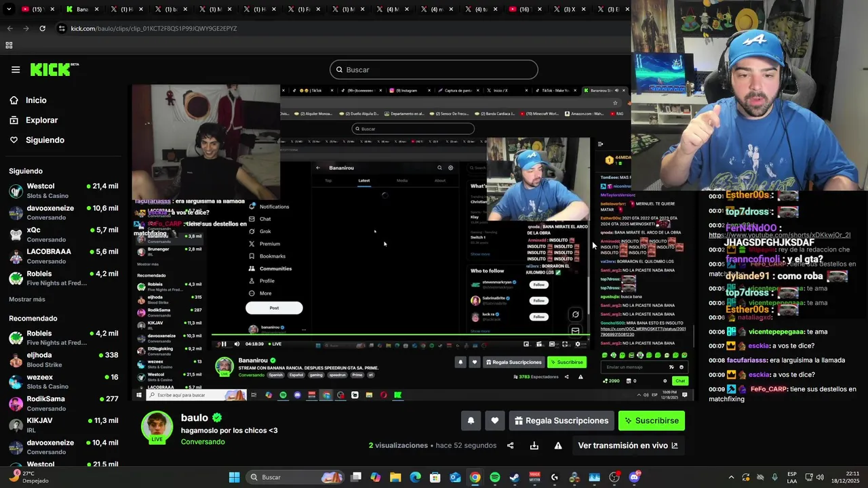Screen dimensions: 868x488
Task: Expand the hidden system tray icons chevron
Action: [x=731, y=477]
